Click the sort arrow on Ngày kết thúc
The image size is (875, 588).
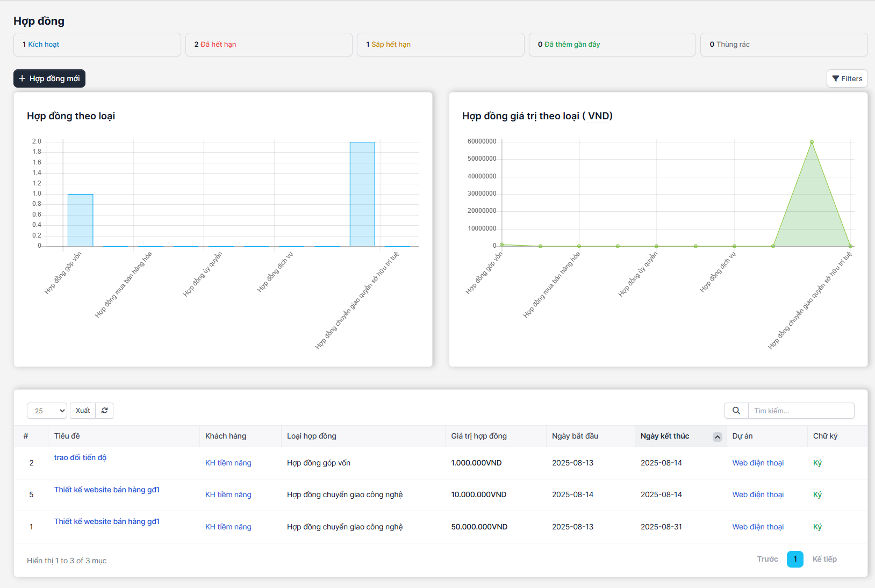(x=717, y=437)
